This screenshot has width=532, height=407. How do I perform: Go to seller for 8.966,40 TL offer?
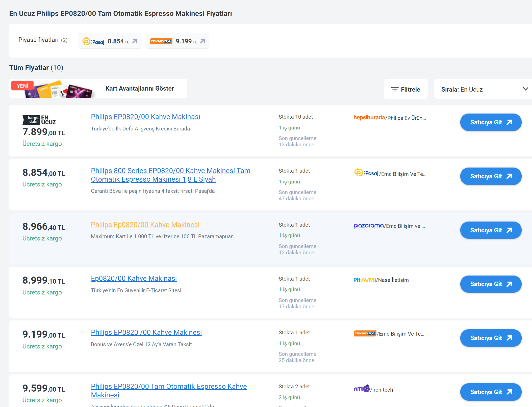click(491, 230)
